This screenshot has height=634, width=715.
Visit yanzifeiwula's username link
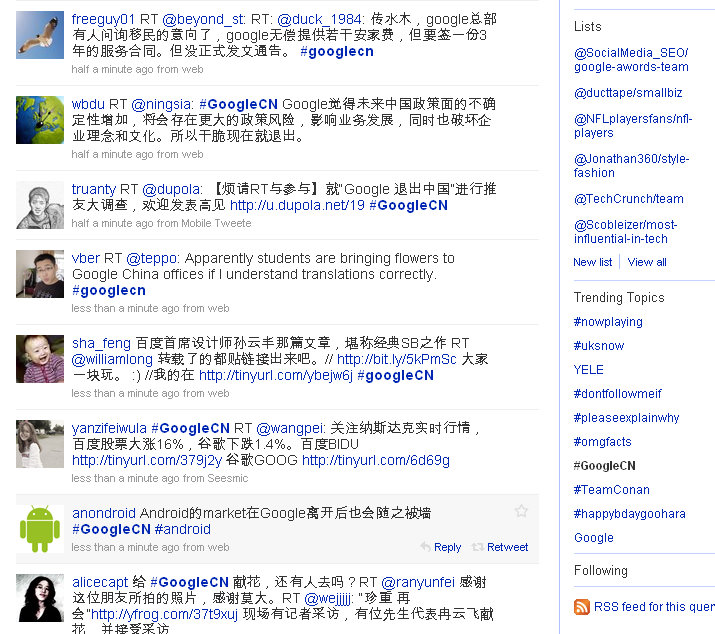(109, 428)
